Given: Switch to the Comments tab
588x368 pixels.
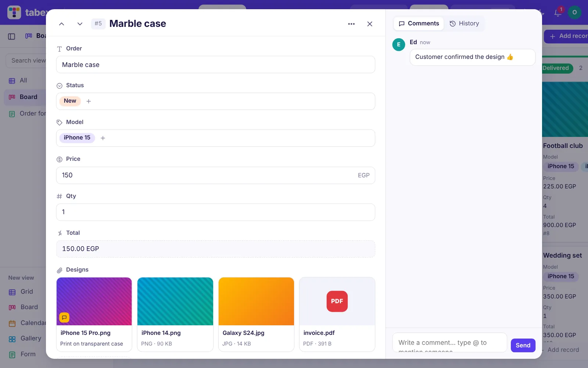Looking at the screenshot, I should (419, 24).
